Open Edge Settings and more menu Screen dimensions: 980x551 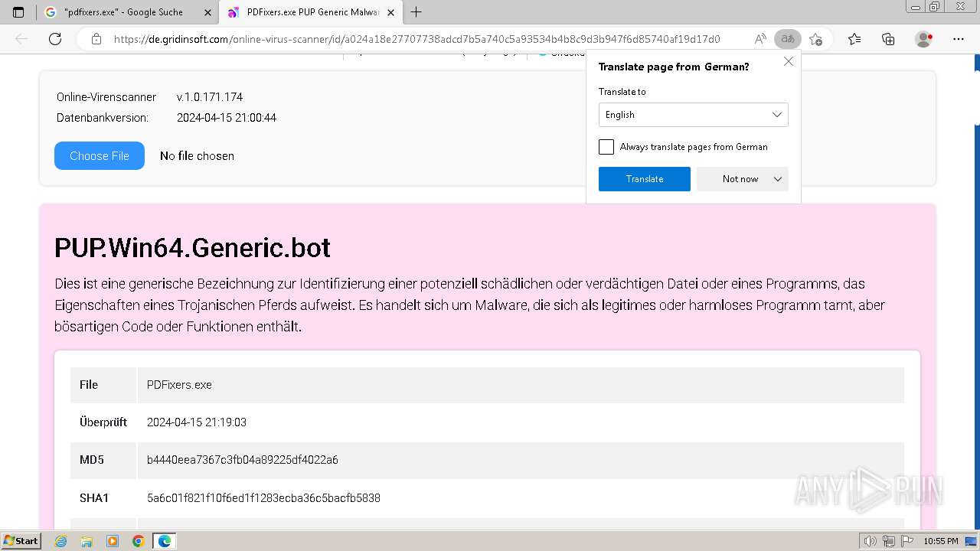click(x=959, y=39)
